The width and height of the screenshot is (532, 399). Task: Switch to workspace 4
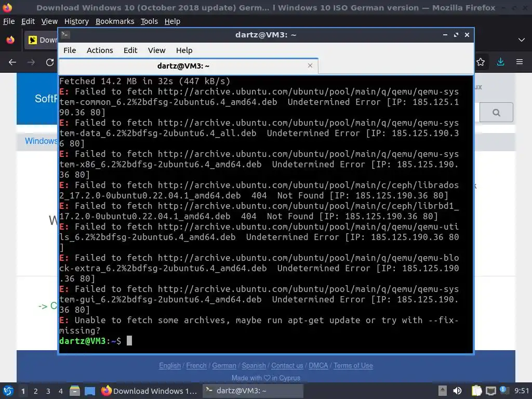click(x=61, y=391)
